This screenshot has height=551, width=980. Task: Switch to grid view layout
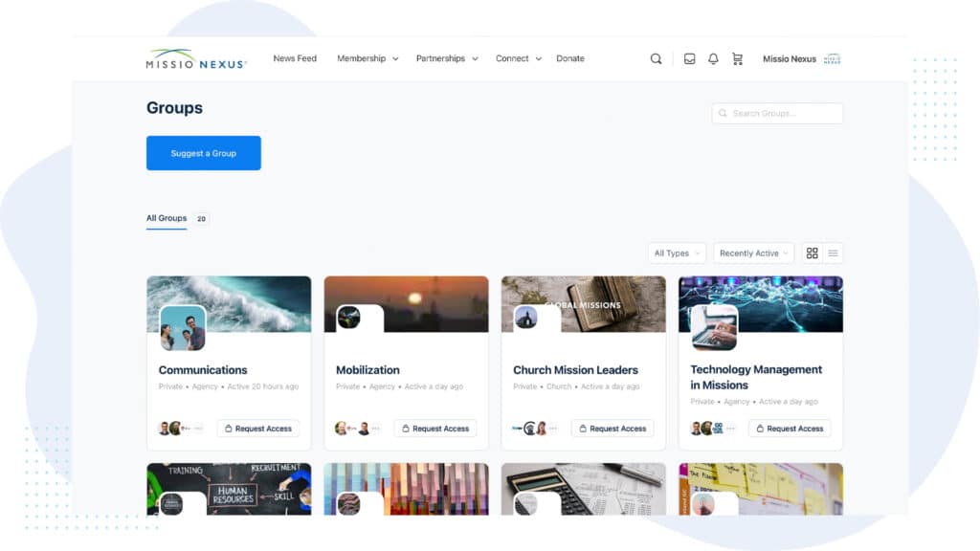click(x=813, y=253)
